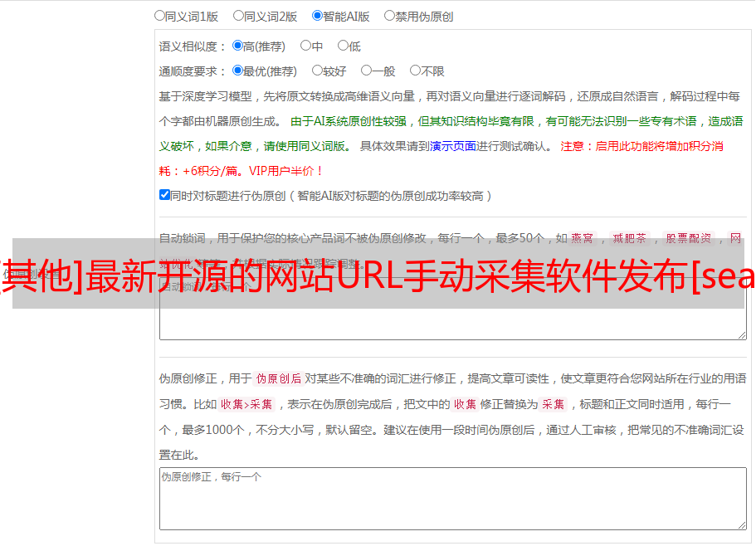The image size is (756, 546).
Task: Click into the 自动锁词 textarea
Action: [453, 309]
